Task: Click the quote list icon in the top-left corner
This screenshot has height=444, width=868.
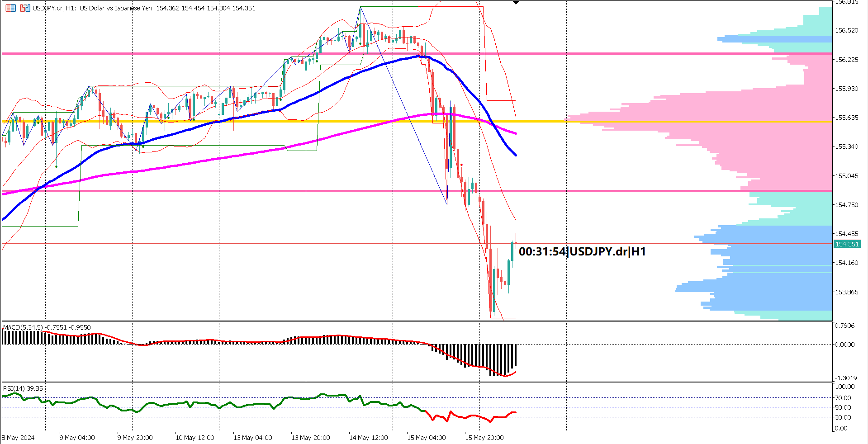Action: coord(10,8)
